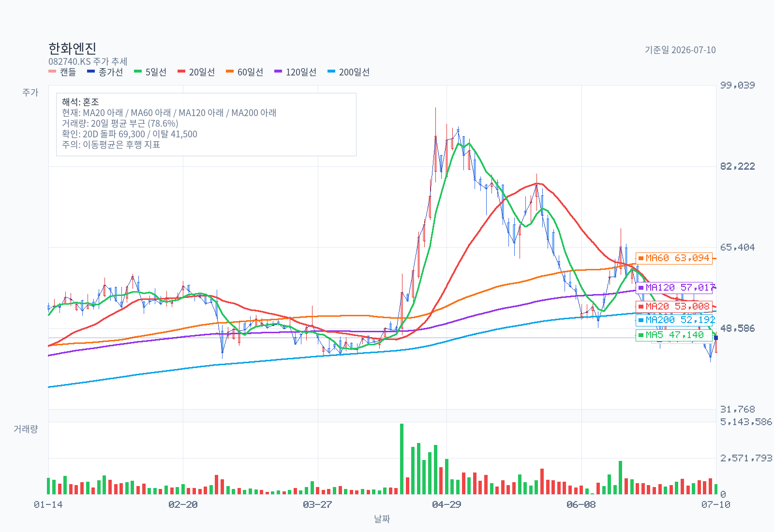Image resolution: width=774 pixels, height=532 pixels.
Task: Hide the 20일선 legend series
Action: [196, 72]
